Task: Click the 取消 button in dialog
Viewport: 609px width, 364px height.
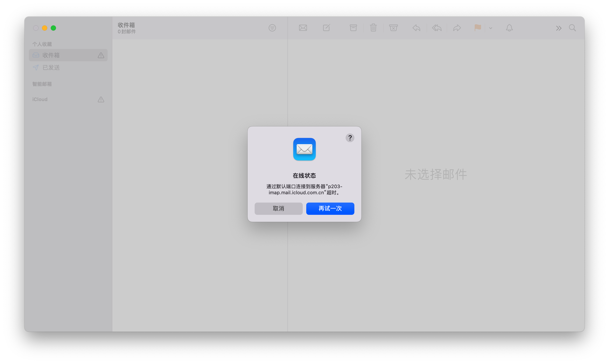Action: [x=278, y=208]
